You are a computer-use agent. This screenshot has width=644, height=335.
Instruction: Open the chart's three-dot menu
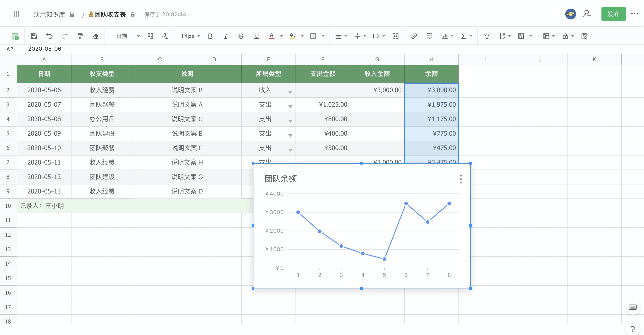tap(461, 179)
